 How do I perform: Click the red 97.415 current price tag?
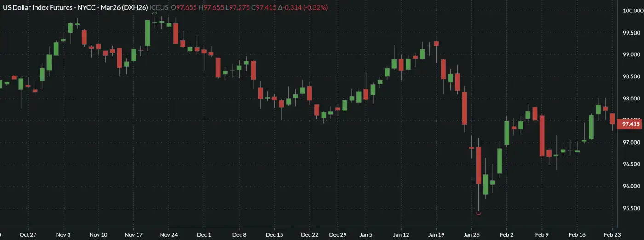point(630,124)
